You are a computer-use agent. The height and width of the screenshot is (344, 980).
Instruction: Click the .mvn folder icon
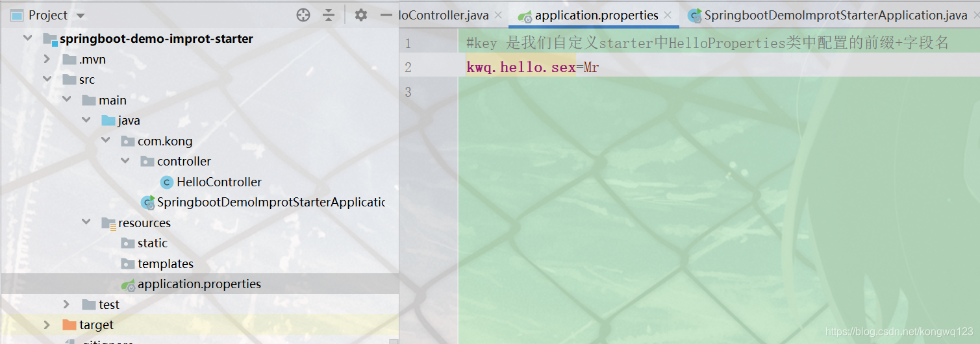[x=69, y=60]
